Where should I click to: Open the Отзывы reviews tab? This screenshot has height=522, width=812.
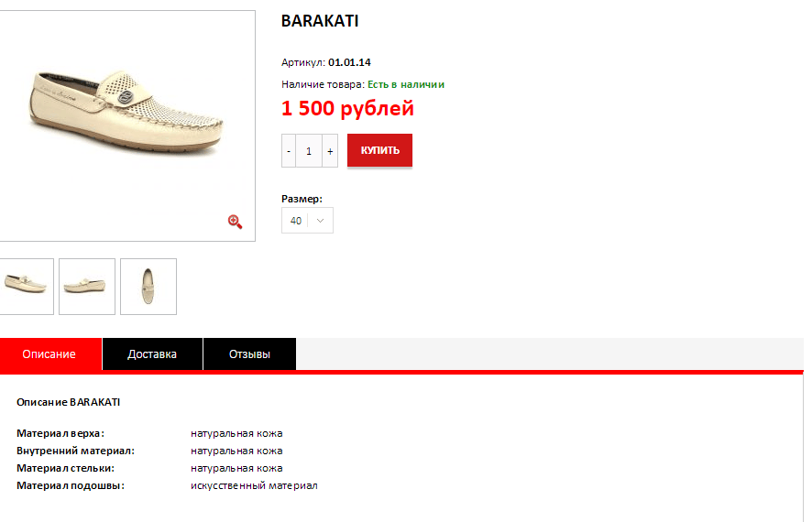[x=249, y=353]
